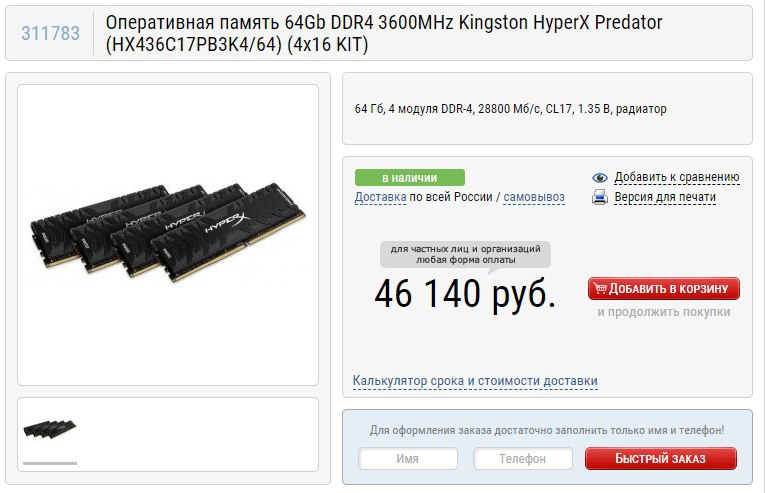Viewport: 765px width, 493px height.
Task: Click the product code 311783
Action: pos(50,34)
